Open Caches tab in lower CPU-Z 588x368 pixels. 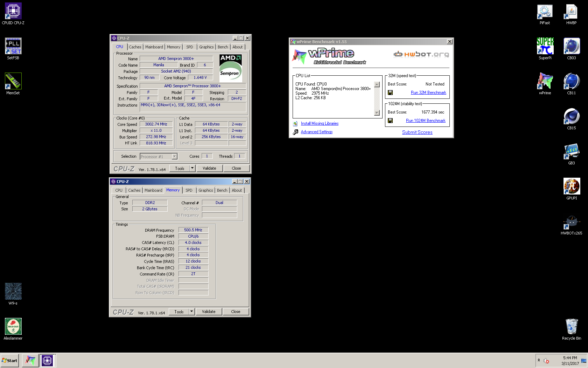(134, 190)
